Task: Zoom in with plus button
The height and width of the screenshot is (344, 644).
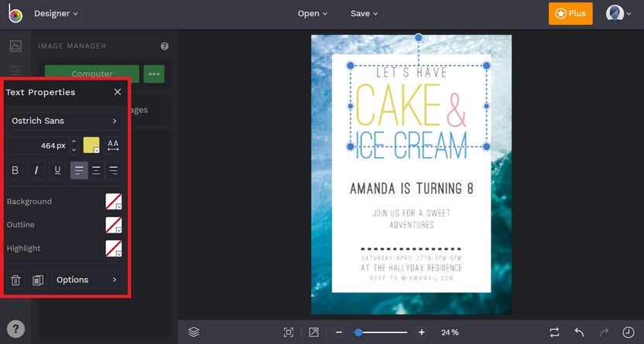Action: (421, 332)
